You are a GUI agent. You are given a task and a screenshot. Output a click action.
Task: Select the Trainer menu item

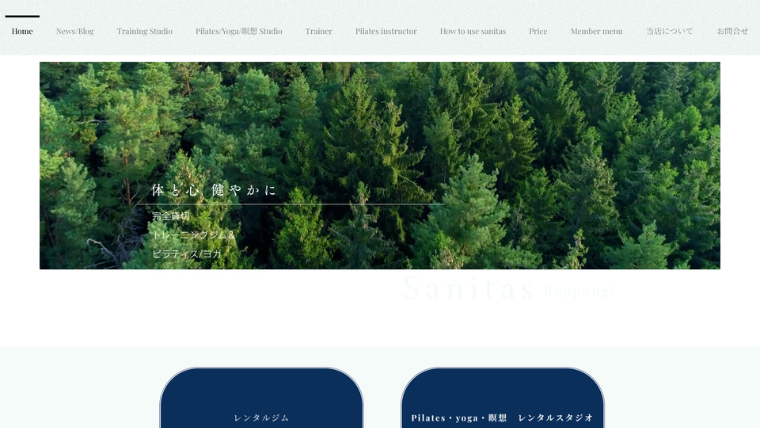pos(318,31)
